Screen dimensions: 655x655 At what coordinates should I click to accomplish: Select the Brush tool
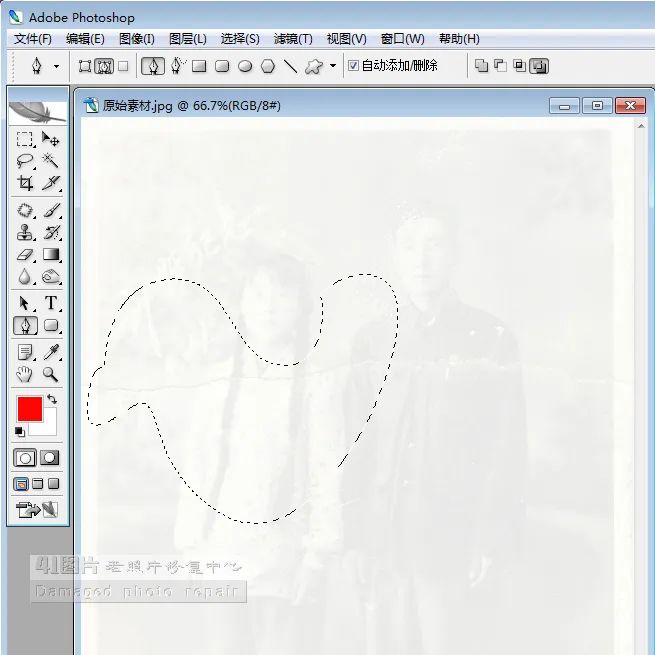point(51,210)
